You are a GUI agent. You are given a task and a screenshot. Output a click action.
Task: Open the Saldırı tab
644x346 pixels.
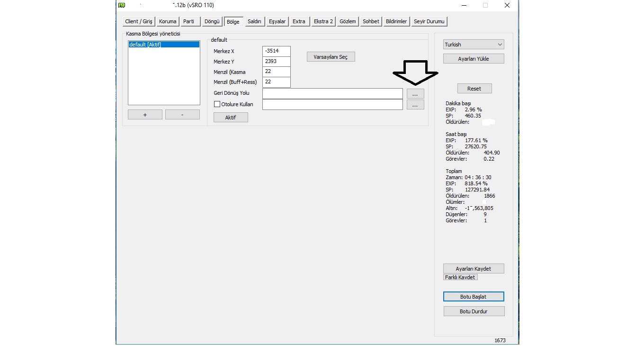coord(255,21)
